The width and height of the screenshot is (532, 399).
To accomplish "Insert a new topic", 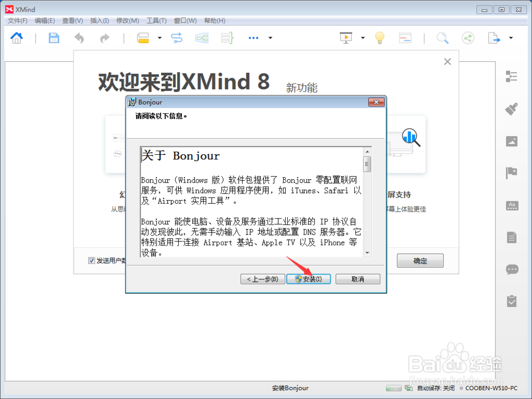I will coord(143,38).
